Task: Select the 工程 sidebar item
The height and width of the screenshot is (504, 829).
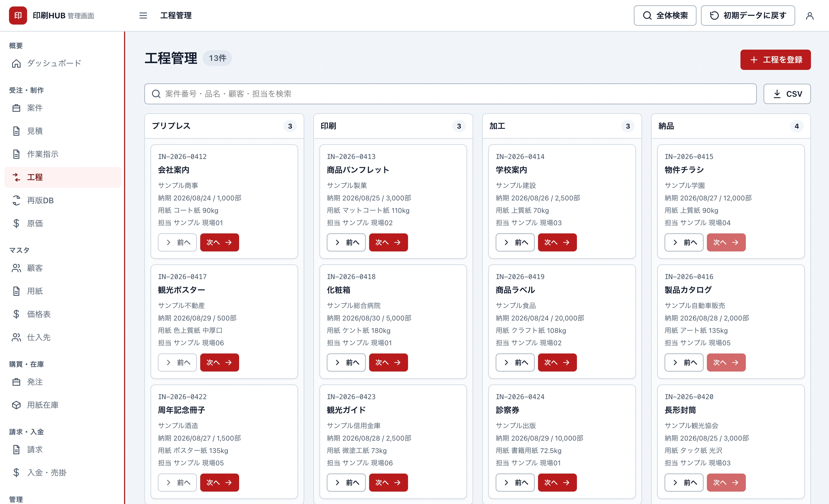Action: point(63,177)
